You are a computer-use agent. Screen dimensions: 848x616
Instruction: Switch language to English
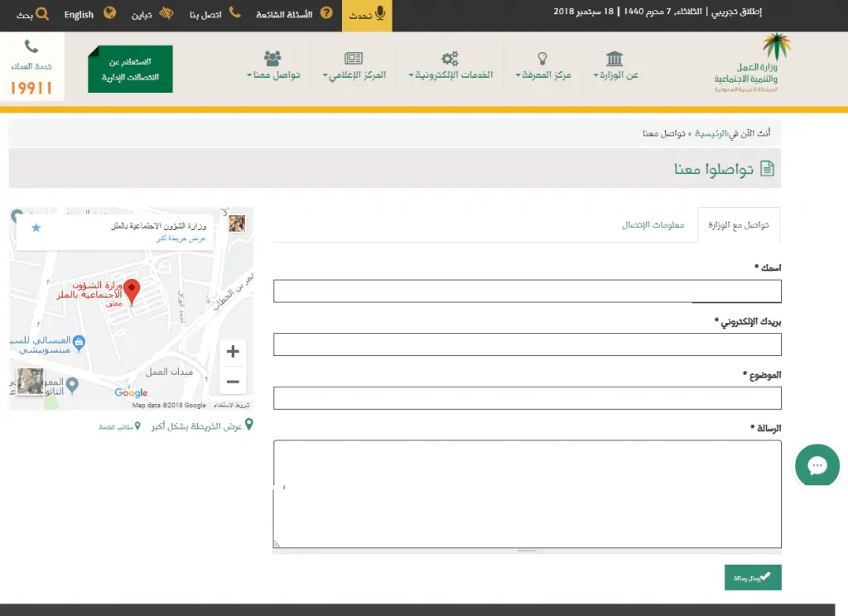(x=79, y=15)
